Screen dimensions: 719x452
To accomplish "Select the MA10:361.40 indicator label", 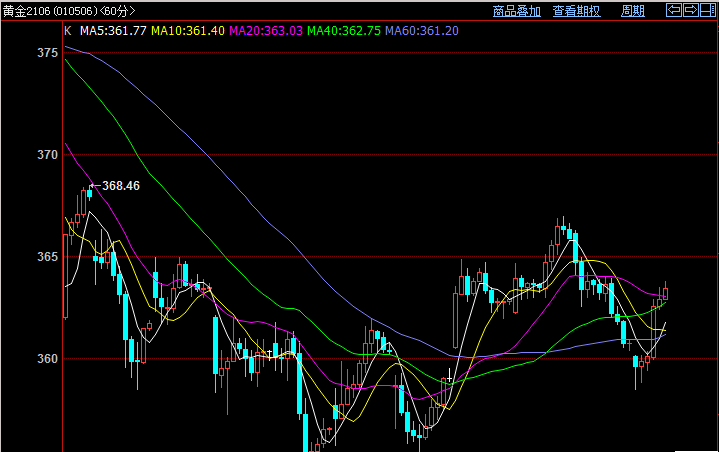I will pos(188,31).
